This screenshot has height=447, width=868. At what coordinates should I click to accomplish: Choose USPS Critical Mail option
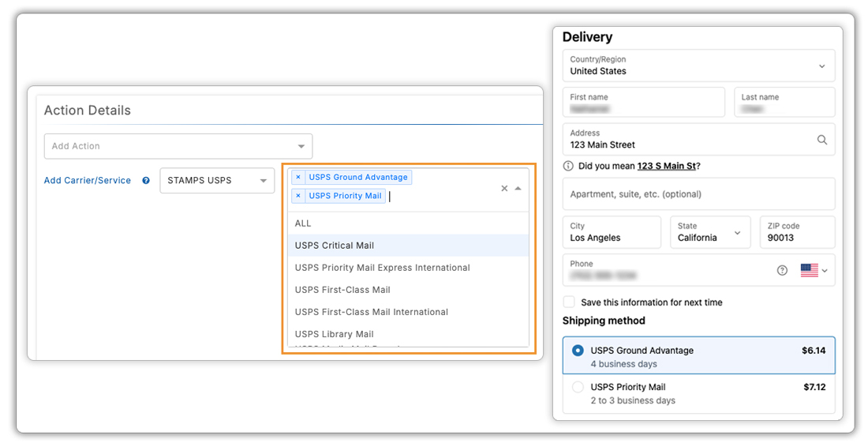coord(408,246)
